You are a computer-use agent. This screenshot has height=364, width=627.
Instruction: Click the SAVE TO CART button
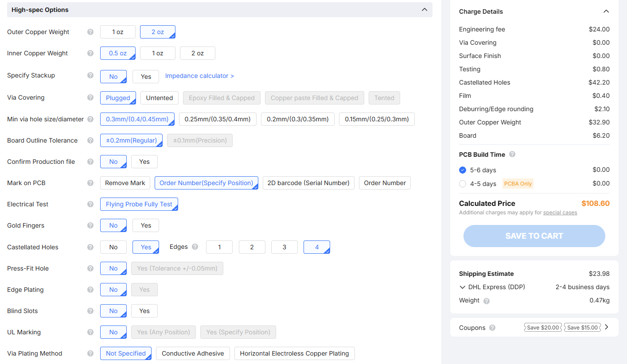coord(534,236)
